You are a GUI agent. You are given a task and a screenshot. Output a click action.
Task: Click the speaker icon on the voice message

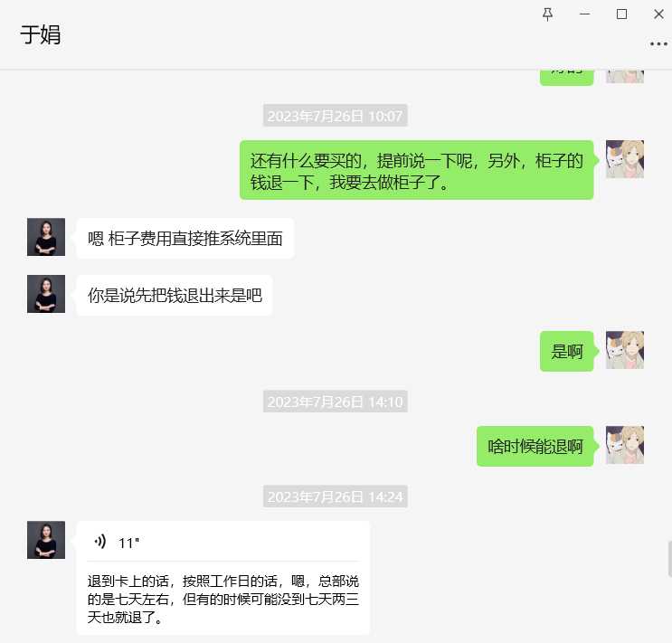point(100,542)
